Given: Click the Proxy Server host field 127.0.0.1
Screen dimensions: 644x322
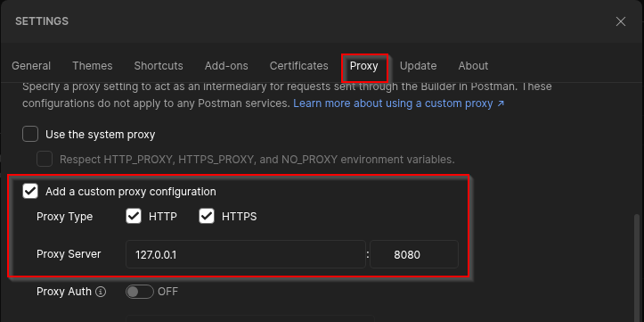Looking at the screenshot, I should click(246, 254).
